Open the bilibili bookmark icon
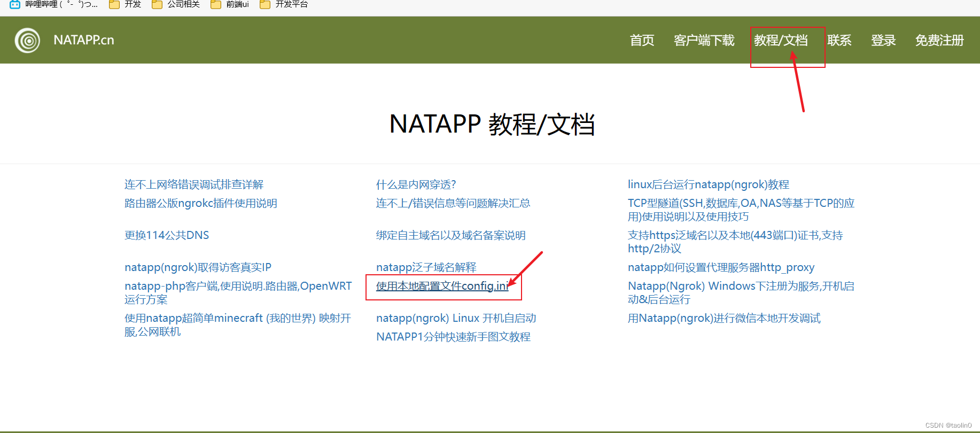The height and width of the screenshot is (433, 980). (15, 4)
